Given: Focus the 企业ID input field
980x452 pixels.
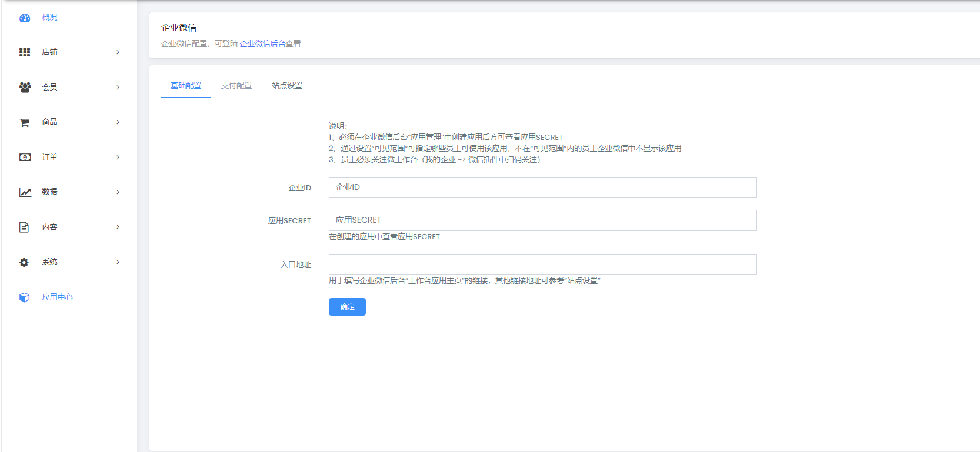Looking at the screenshot, I should click(542, 188).
